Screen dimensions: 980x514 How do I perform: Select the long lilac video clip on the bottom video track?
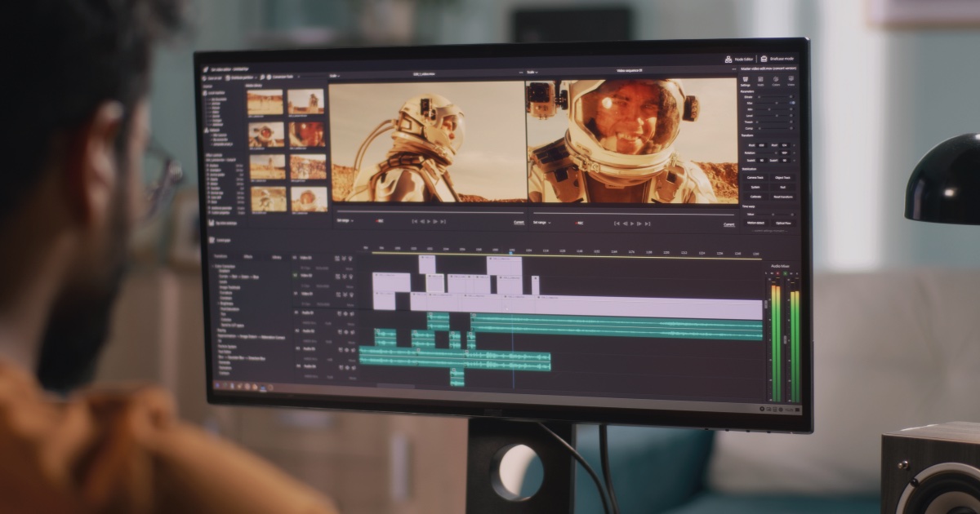click(649, 308)
